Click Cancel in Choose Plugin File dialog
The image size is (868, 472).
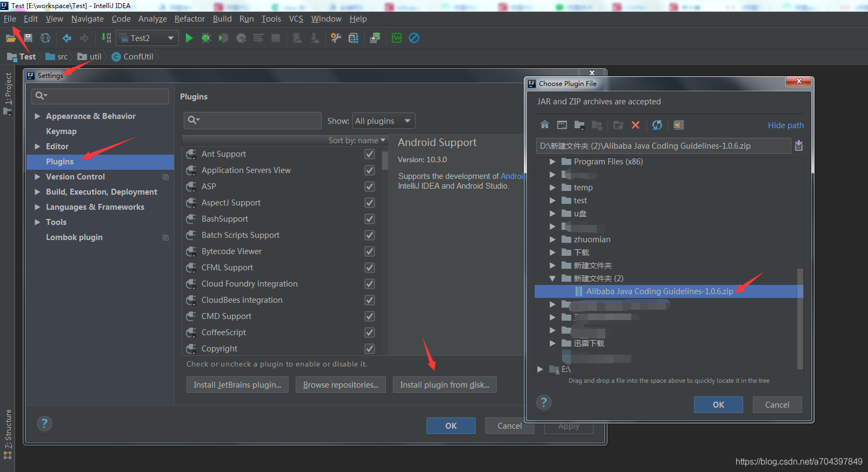(x=777, y=405)
